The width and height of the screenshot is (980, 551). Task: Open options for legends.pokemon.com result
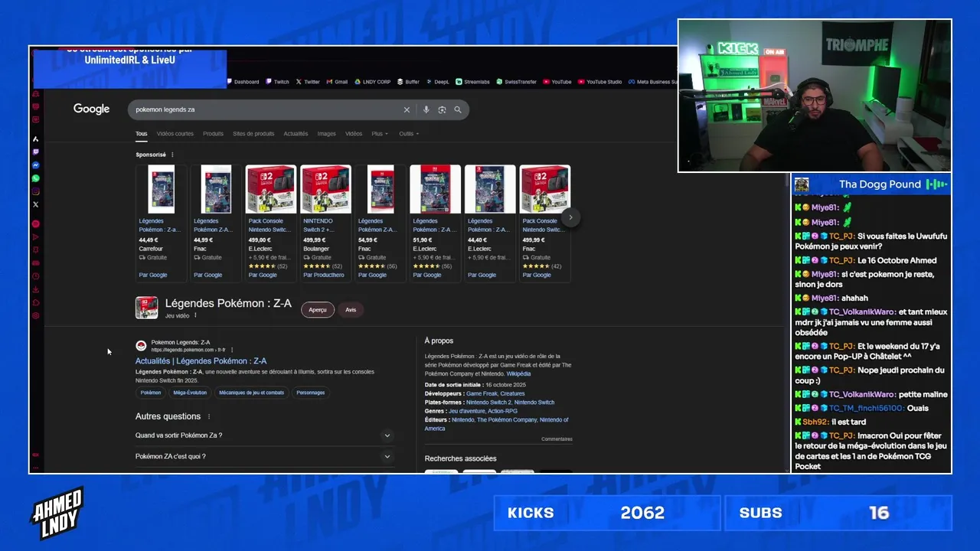[232, 350]
